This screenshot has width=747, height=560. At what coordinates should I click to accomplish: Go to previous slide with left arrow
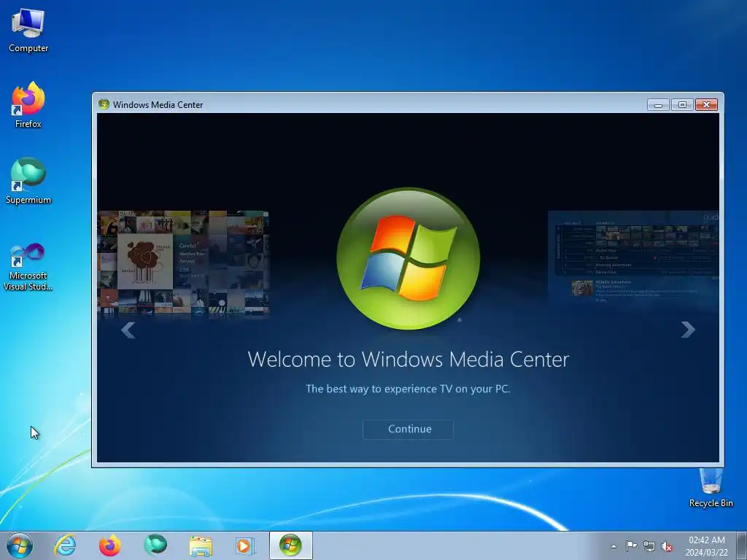tap(128, 330)
